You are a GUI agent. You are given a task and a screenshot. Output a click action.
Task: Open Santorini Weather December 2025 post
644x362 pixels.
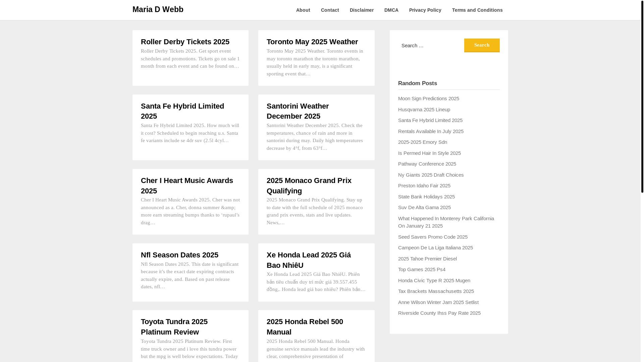click(298, 111)
